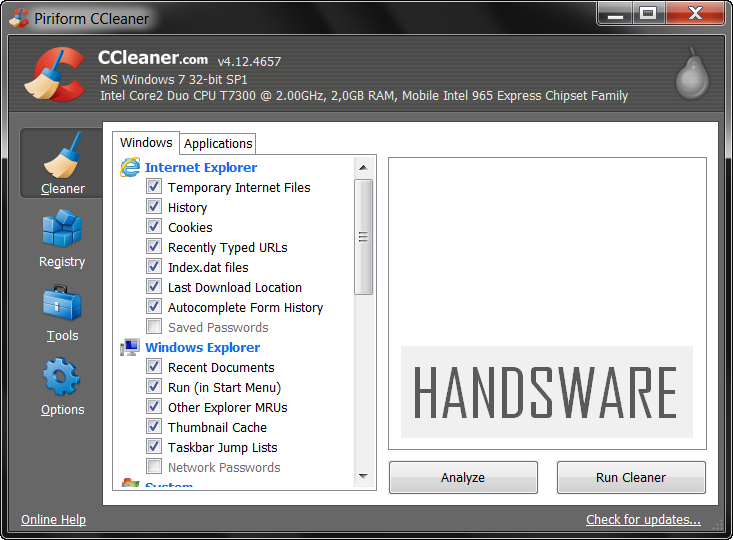733x540 pixels.
Task: Minimize the CCleaner window
Action: coord(615,14)
